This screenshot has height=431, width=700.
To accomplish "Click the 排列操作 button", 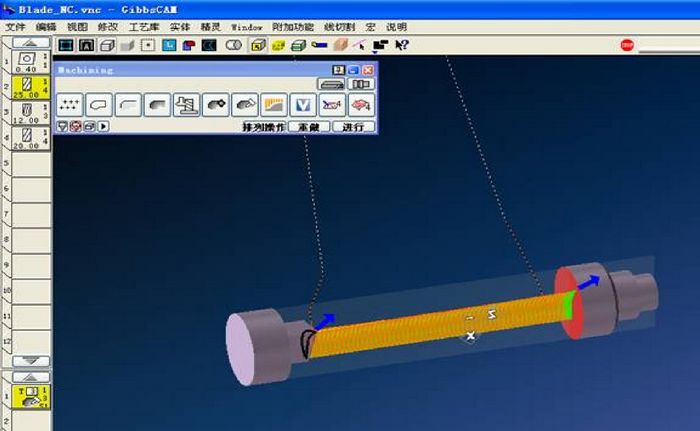I will pos(264,127).
